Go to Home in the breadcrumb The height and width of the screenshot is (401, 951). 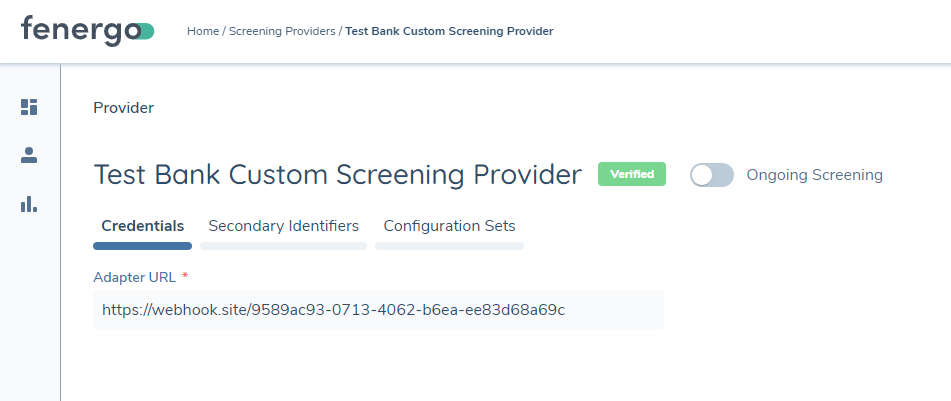[202, 31]
